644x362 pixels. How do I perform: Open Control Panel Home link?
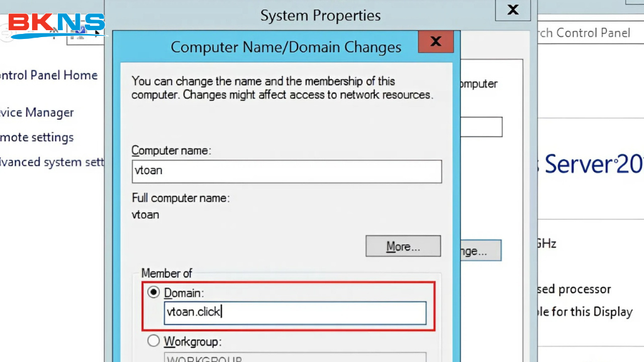[x=48, y=75]
